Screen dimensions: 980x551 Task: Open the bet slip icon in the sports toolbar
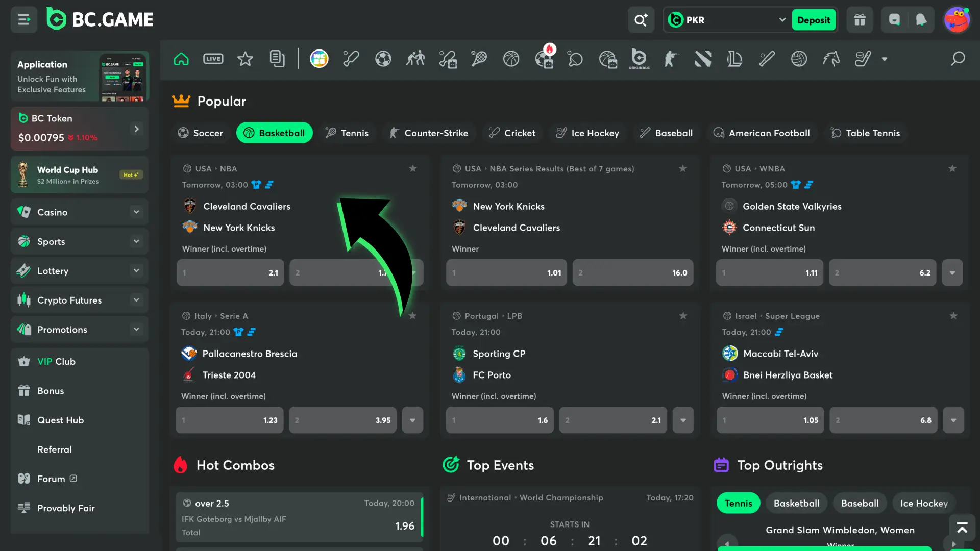[x=277, y=59]
